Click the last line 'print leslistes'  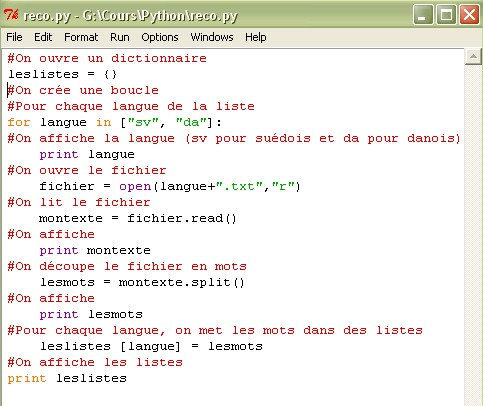point(67,378)
